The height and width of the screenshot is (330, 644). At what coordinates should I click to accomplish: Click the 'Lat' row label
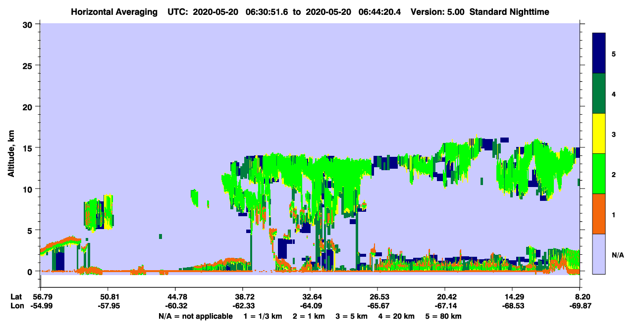point(16,297)
